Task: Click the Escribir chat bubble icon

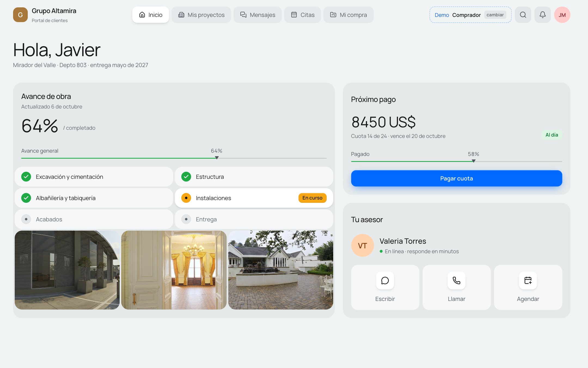Action: (x=385, y=280)
